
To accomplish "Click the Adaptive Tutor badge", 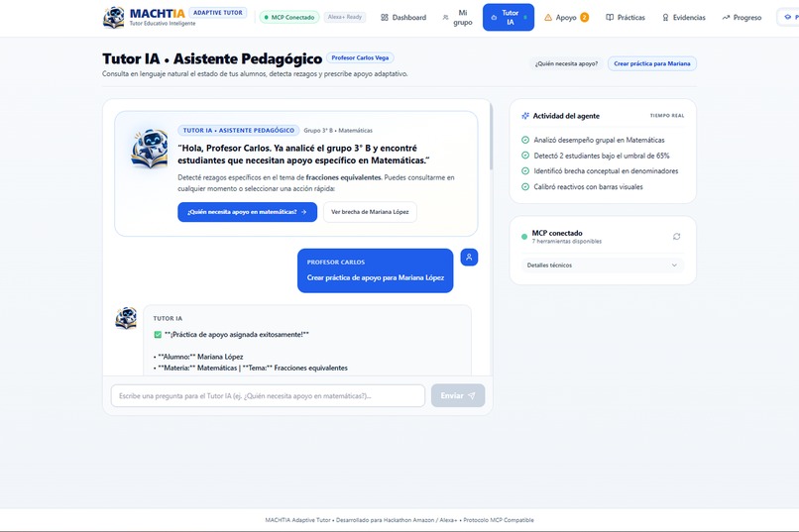I will (217, 13).
